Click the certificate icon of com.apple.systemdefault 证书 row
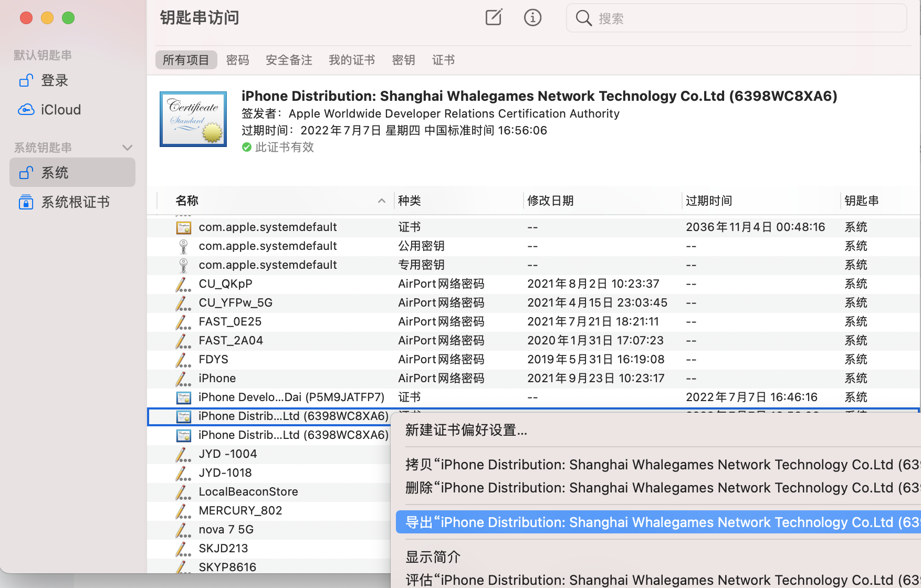 (183, 227)
